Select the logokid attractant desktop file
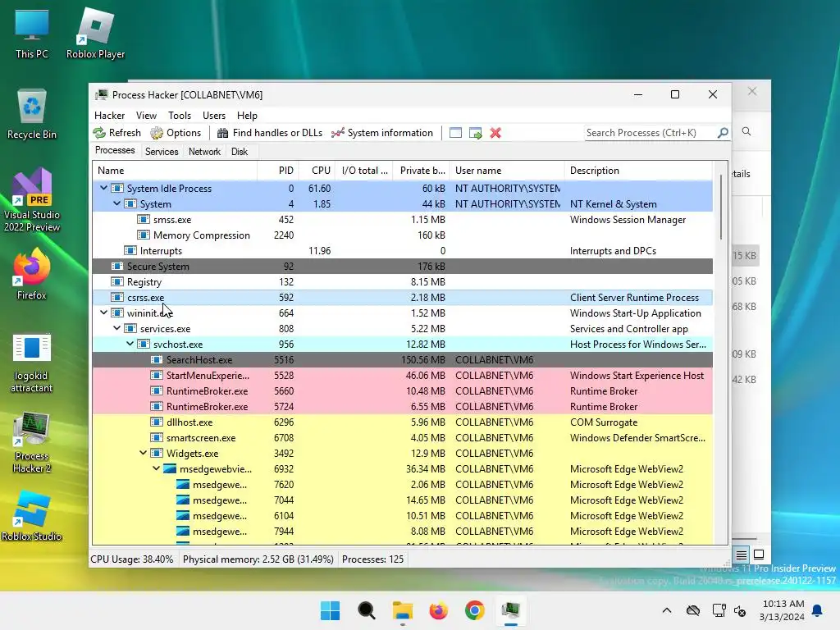This screenshot has width=840, height=630. pos(32,363)
